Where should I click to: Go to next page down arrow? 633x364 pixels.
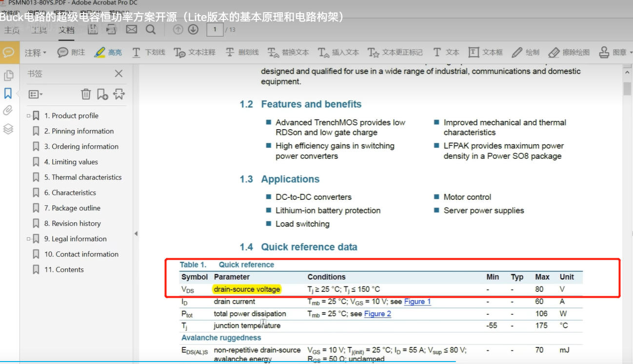tap(193, 30)
